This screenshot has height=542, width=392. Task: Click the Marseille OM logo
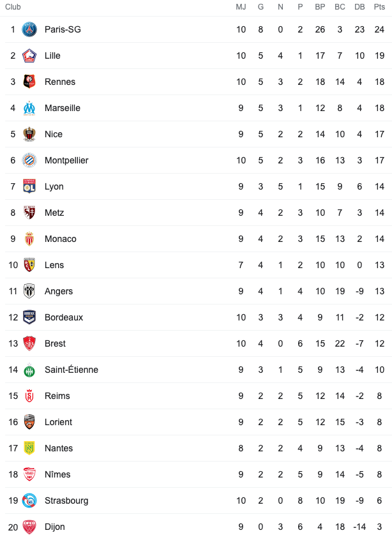pyautogui.click(x=29, y=108)
